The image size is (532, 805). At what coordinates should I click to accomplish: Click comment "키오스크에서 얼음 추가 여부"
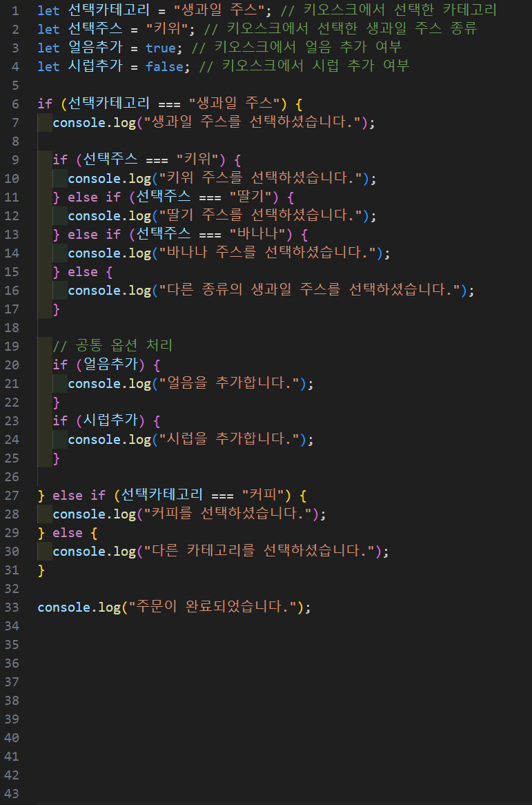pyautogui.click(x=308, y=48)
